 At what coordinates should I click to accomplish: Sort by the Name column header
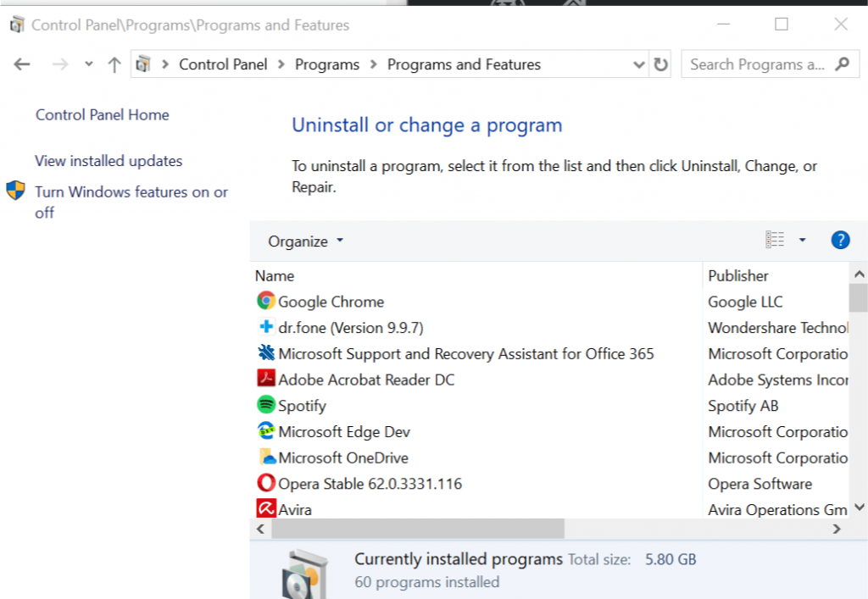click(275, 275)
